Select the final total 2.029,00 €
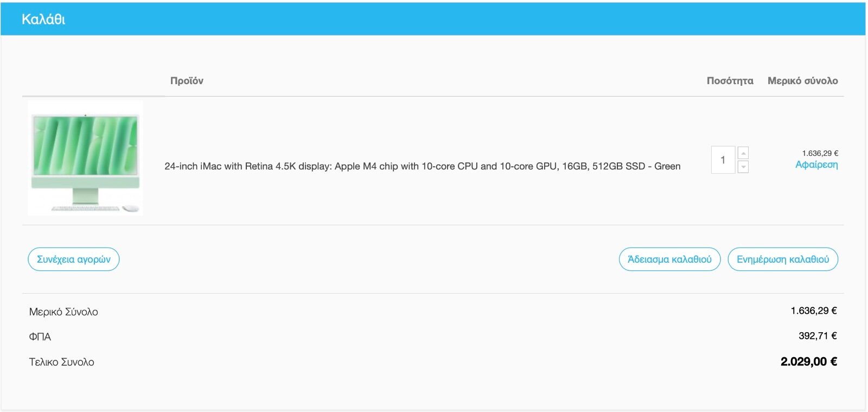868x412 pixels. tap(808, 362)
